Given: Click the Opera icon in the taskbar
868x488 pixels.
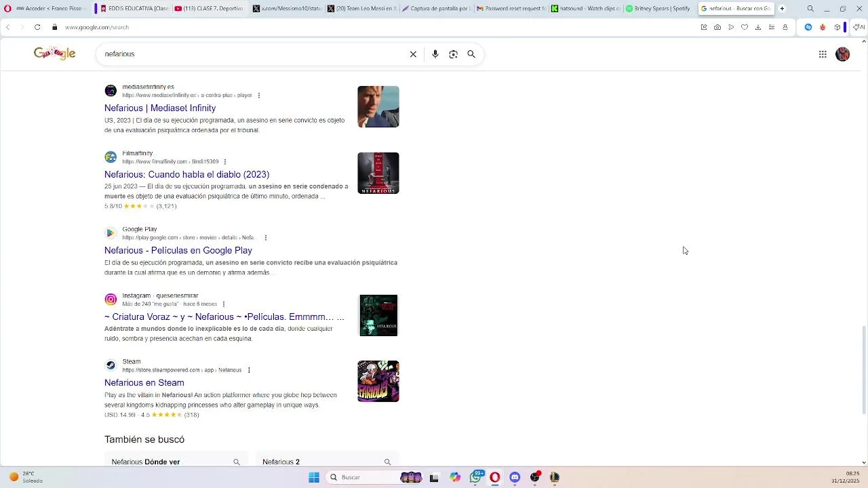Looking at the screenshot, I should [x=495, y=477].
